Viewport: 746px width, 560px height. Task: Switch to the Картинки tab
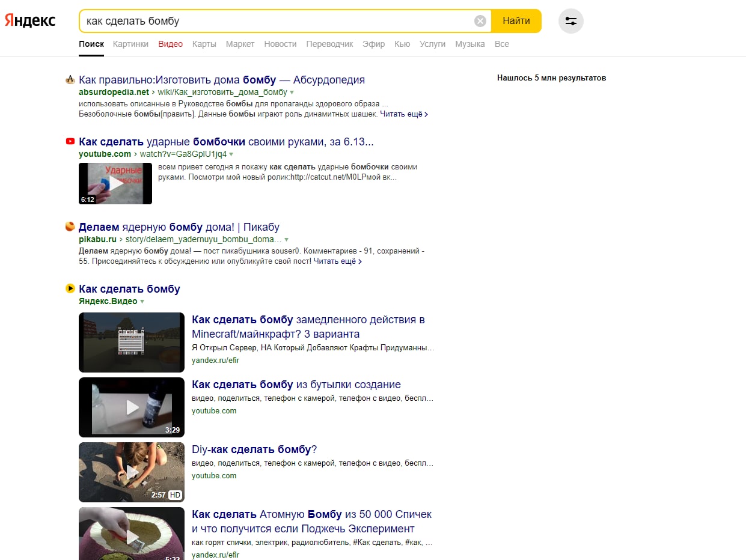pyautogui.click(x=130, y=44)
